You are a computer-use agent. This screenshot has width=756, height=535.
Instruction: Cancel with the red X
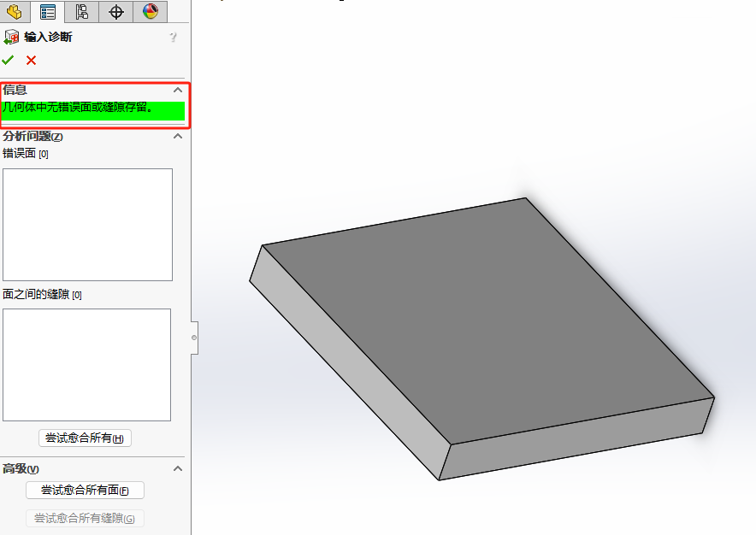32,60
